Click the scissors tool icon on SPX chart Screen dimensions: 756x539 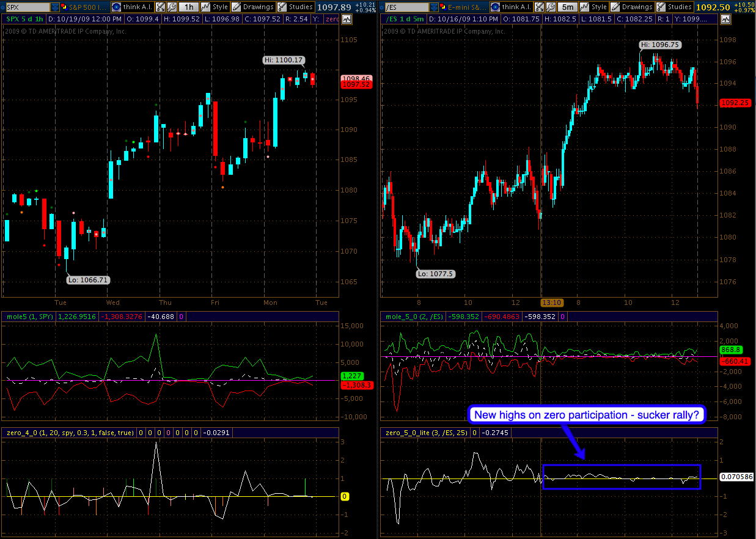(x=160, y=7)
